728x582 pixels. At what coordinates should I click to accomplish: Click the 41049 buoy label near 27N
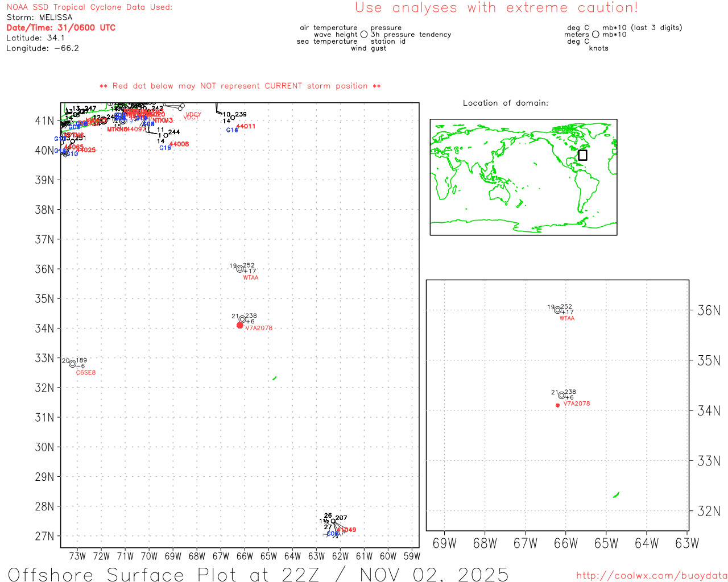click(x=346, y=530)
